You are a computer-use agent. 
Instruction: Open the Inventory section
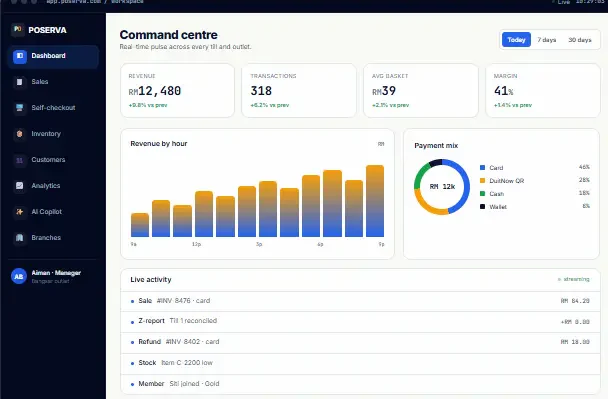(53, 134)
